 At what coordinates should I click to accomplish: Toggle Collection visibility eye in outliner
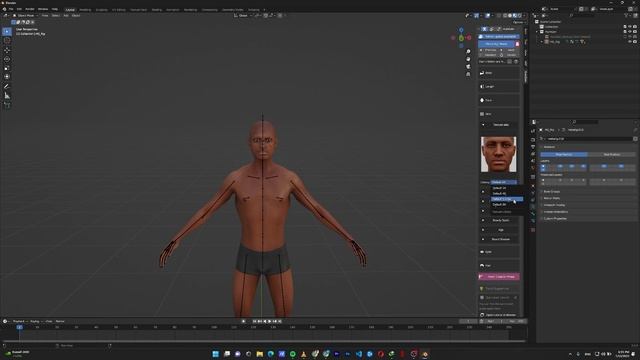click(630, 27)
